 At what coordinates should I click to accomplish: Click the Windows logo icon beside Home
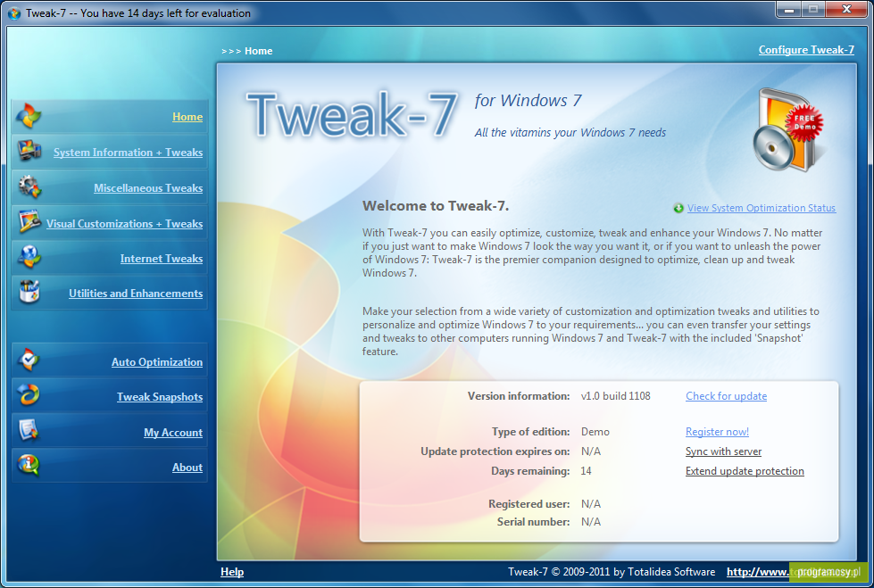pyautogui.click(x=29, y=116)
